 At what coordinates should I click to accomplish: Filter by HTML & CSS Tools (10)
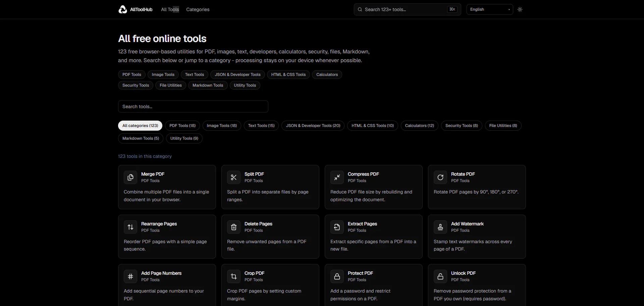(373, 126)
